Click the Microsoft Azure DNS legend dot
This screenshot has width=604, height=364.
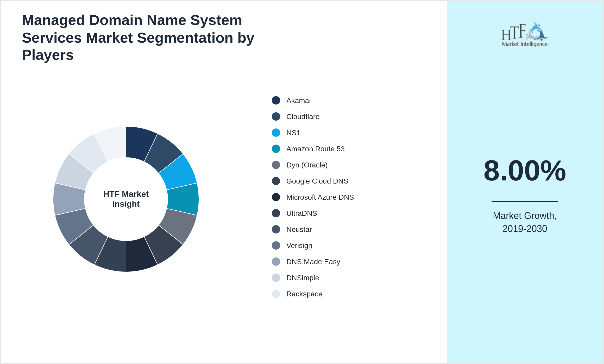tap(275, 197)
